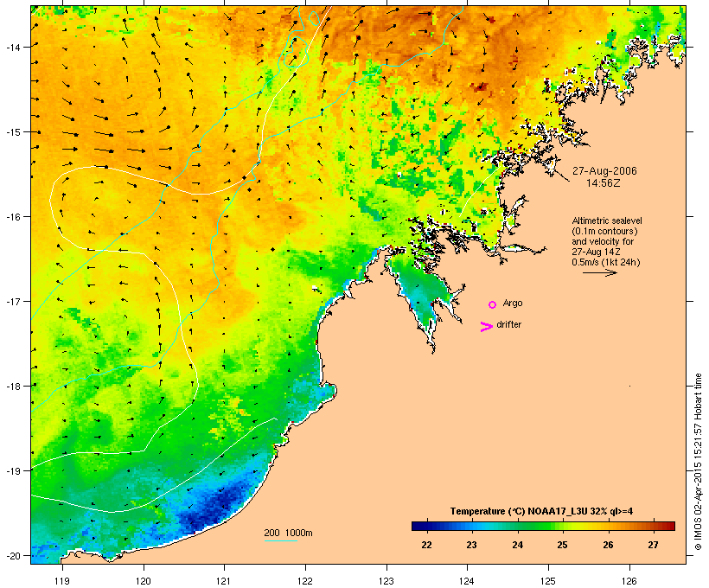Click the '200 1000m' depth legend text
Screen dimensions: 709x588
coord(288,533)
